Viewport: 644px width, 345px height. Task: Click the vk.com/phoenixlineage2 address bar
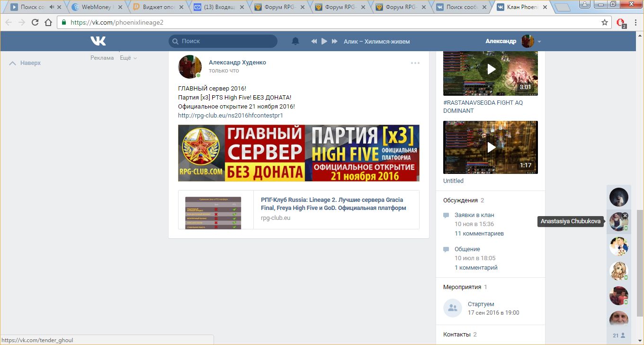tap(334, 22)
